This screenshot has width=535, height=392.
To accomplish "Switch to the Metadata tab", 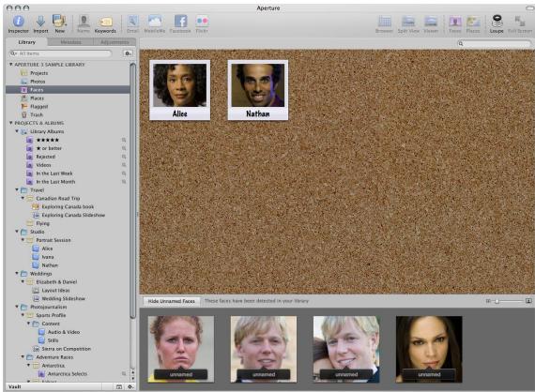I will pos(70,42).
